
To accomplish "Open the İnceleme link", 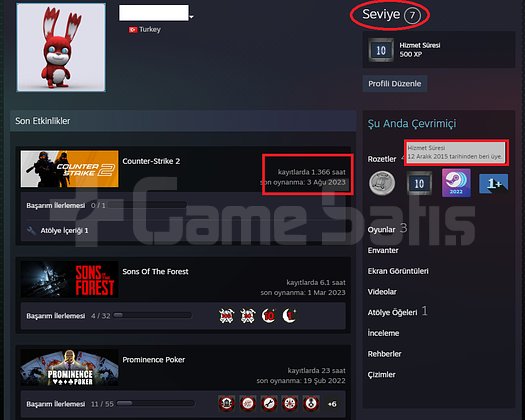I will pyautogui.click(x=383, y=333).
